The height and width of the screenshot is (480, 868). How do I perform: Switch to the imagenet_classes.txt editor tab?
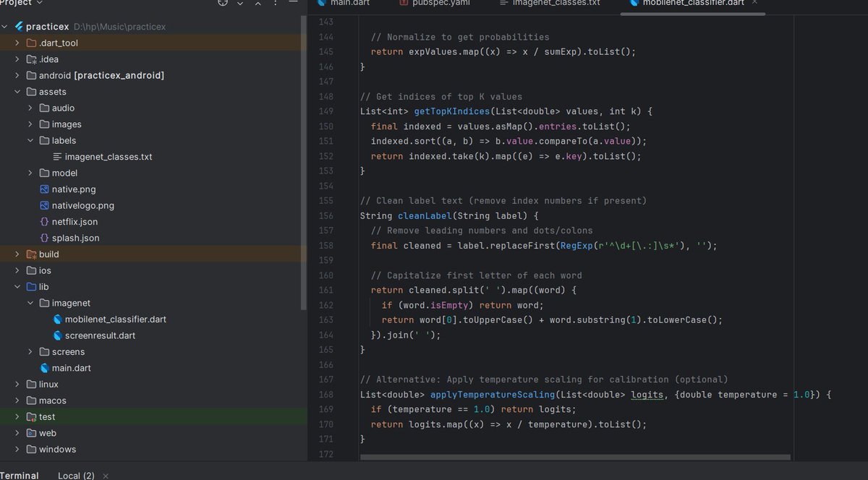tap(549, 3)
